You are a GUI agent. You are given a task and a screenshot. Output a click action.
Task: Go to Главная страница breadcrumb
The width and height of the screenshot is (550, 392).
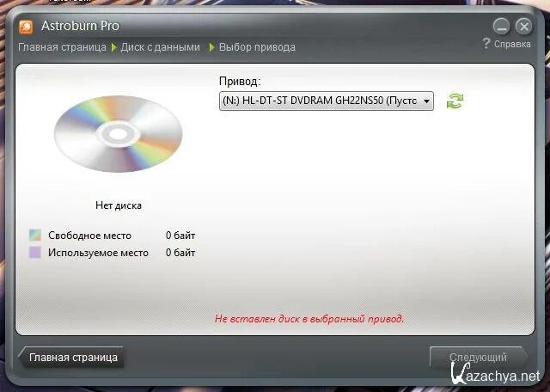pyautogui.click(x=62, y=47)
